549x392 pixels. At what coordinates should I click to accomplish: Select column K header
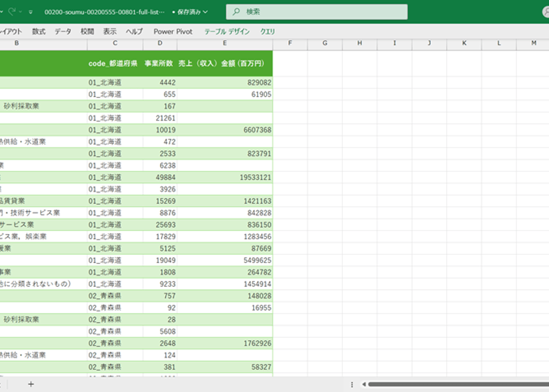(464, 43)
